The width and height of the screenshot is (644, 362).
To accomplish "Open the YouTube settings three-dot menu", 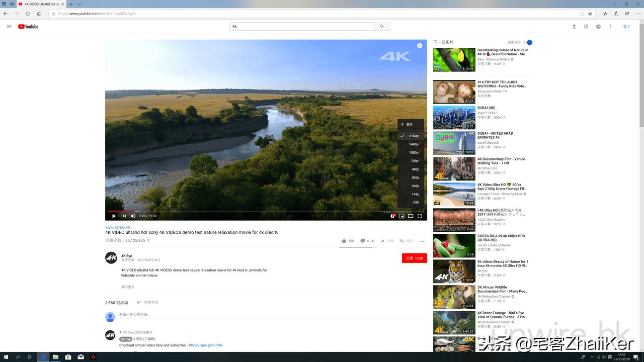I will click(610, 27).
